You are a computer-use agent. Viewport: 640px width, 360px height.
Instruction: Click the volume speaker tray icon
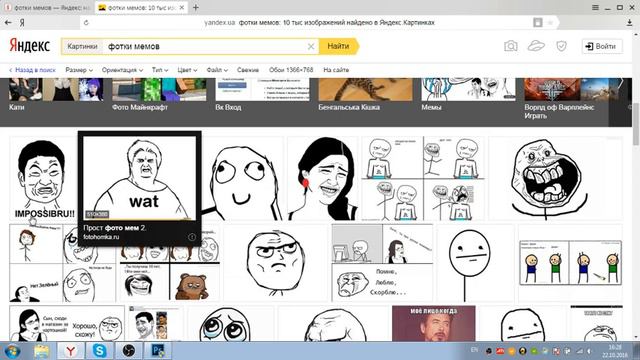(x=590, y=351)
